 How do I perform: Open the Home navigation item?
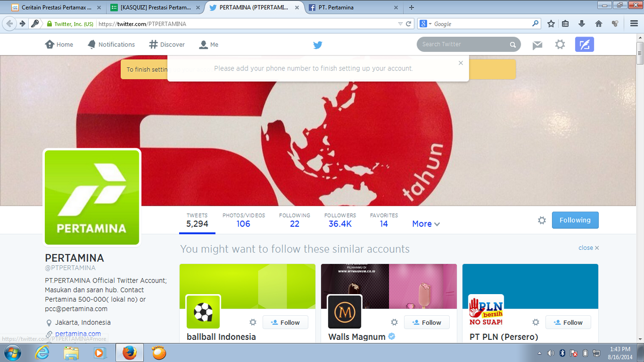(x=59, y=44)
